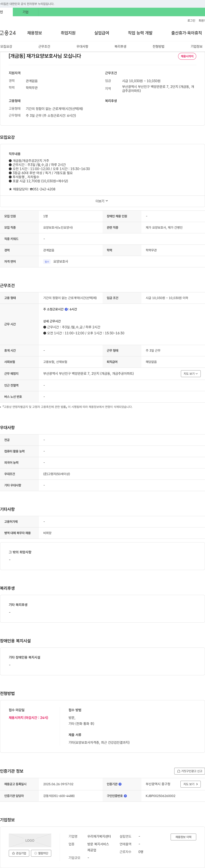Click 퇴직급여 value 해당없음
This screenshot has height=868, width=205.
pyautogui.click(x=151, y=362)
